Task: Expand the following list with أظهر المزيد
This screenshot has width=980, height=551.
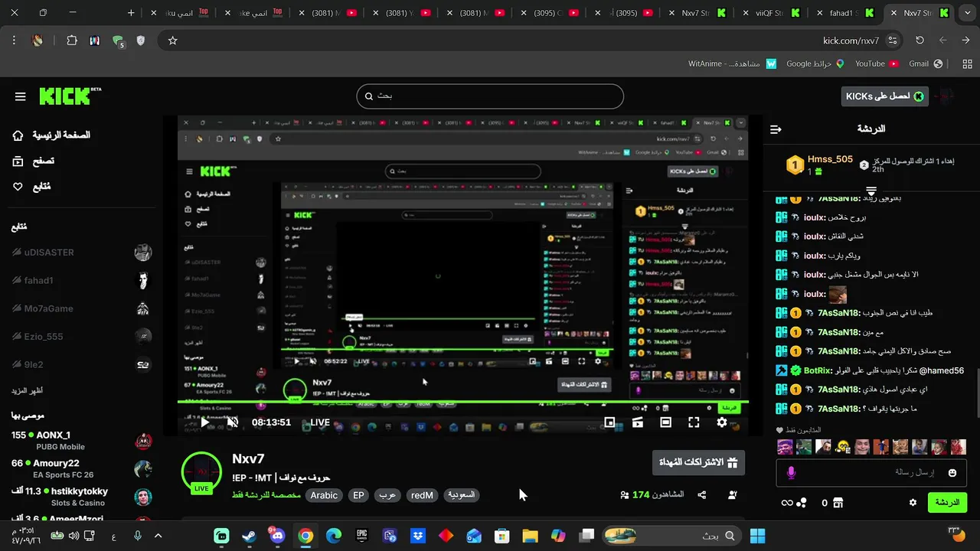Action: [27, 390]
